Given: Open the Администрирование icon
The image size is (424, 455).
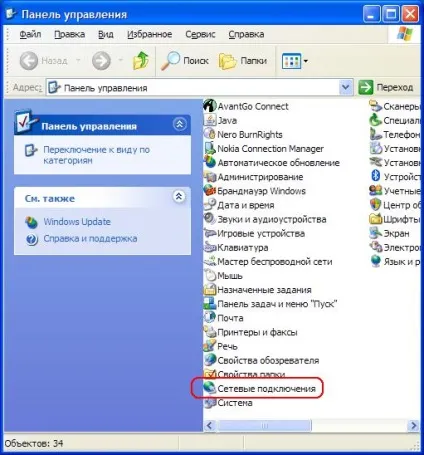Looking at the screenshot, I should (210, 177).
